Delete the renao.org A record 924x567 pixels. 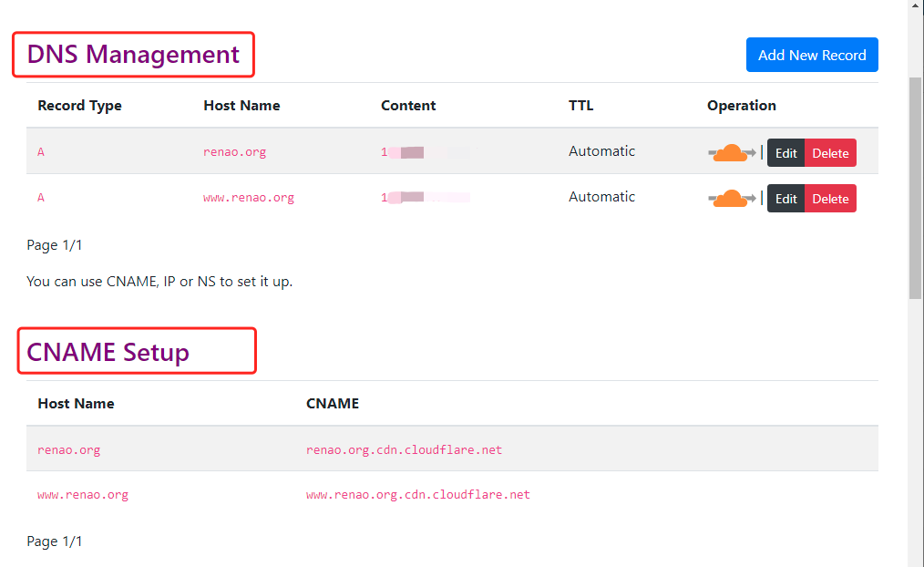830,153
